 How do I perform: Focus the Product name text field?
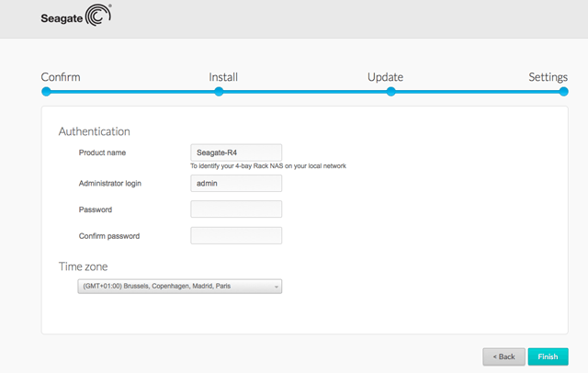pos(235,153)
